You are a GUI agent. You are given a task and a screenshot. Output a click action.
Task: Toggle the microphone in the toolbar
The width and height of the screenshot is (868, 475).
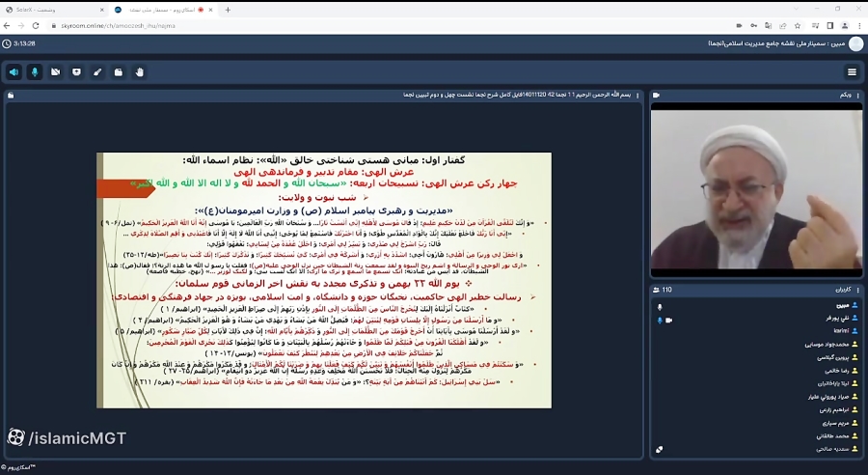(x=35, y=72)
